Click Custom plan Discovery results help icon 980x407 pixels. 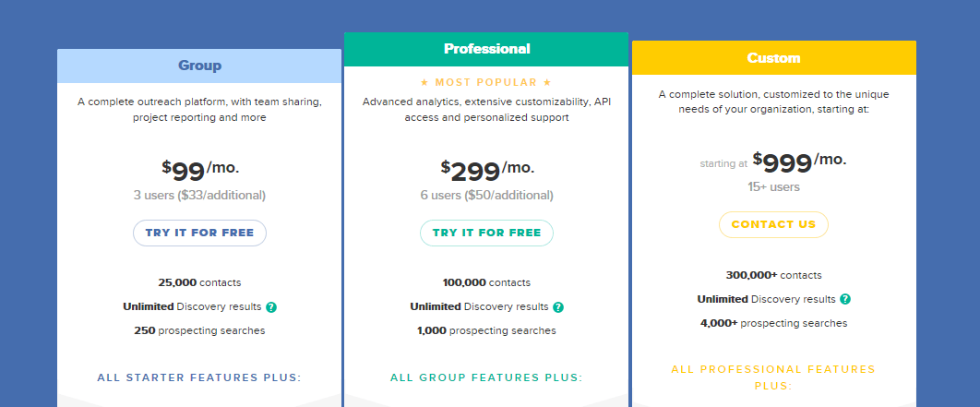(845, 299)
